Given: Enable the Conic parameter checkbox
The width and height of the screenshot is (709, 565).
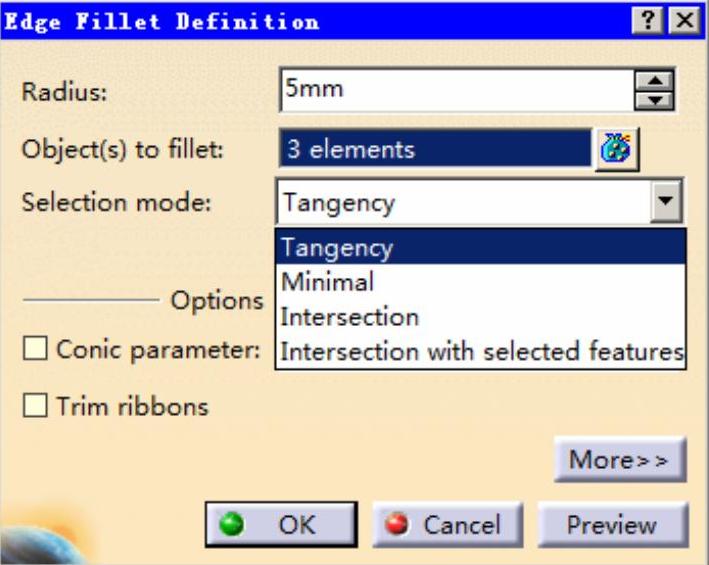Looking at the screenshot, I should [x=35, y=348].
